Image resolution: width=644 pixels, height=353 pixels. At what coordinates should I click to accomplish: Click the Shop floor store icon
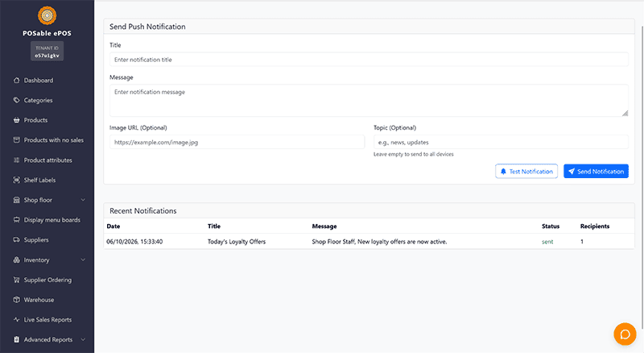[16, 200]
